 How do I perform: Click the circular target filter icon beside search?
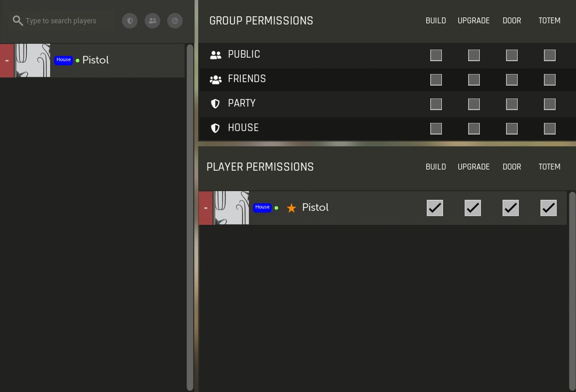coord(175,21)
